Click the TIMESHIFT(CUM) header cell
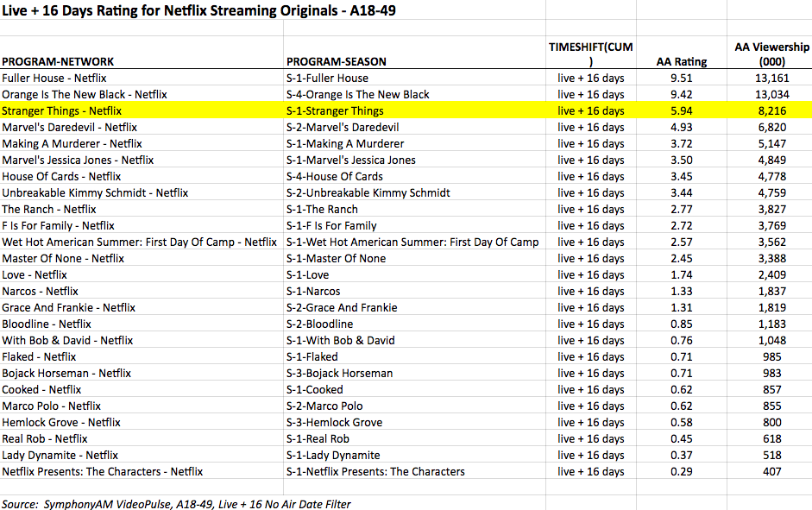This screenshot has height=510, width=812. pos(591,54)
